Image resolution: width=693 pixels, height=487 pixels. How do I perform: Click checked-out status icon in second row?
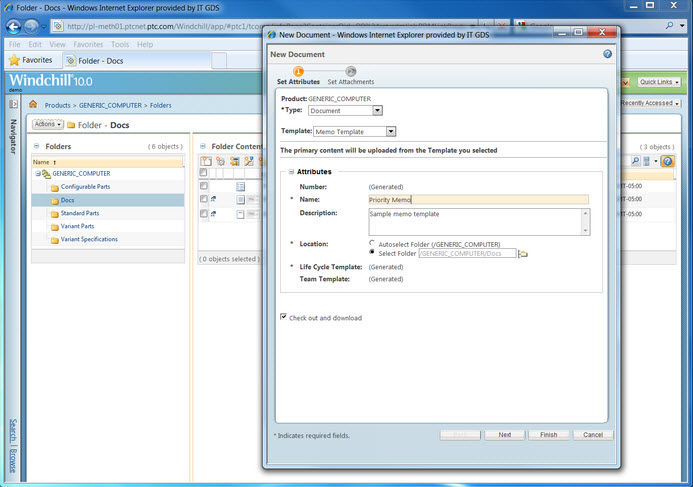click(x=213, y=199)
